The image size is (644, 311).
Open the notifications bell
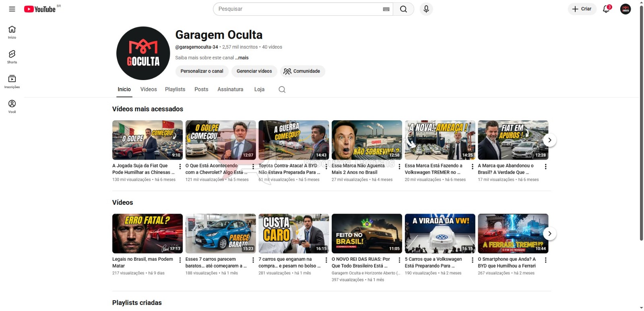pyautogui.click(x=606, y=9)
